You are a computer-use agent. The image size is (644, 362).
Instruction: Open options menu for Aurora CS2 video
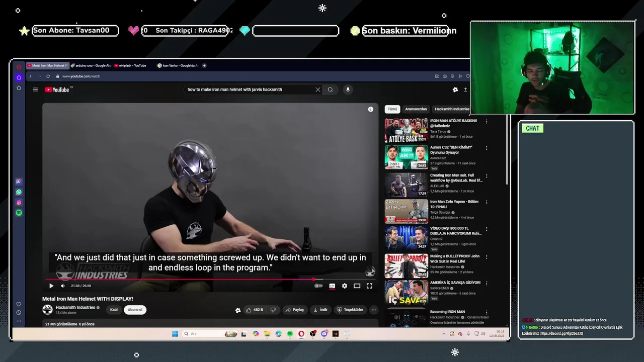point(487,148)
